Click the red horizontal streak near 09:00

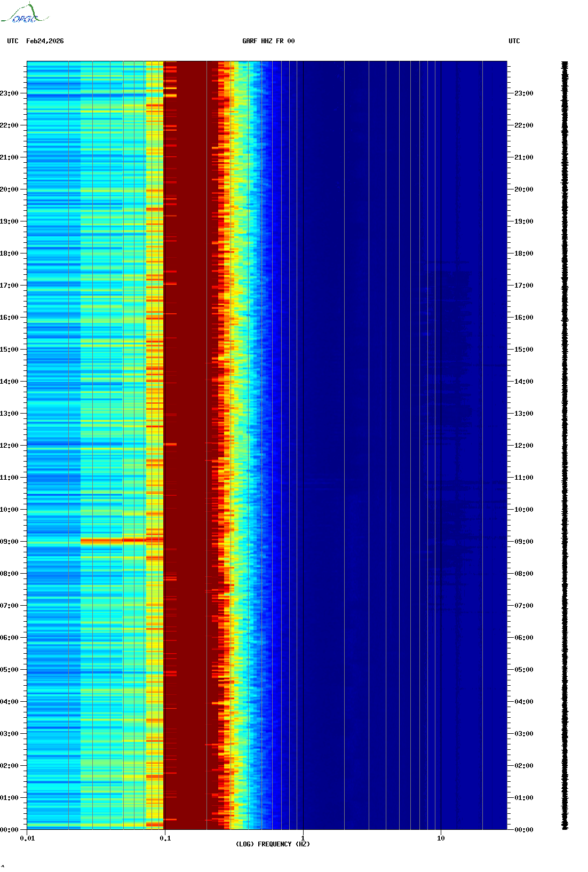[113, 541]
